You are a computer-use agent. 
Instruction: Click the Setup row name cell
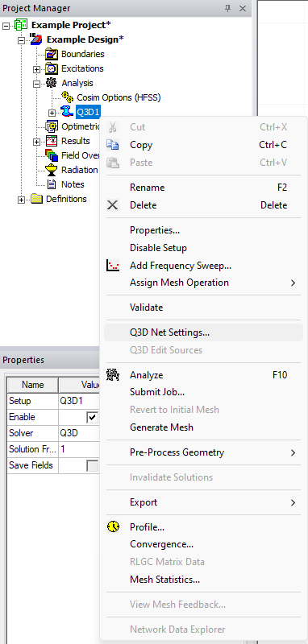[x=33, y=401]
